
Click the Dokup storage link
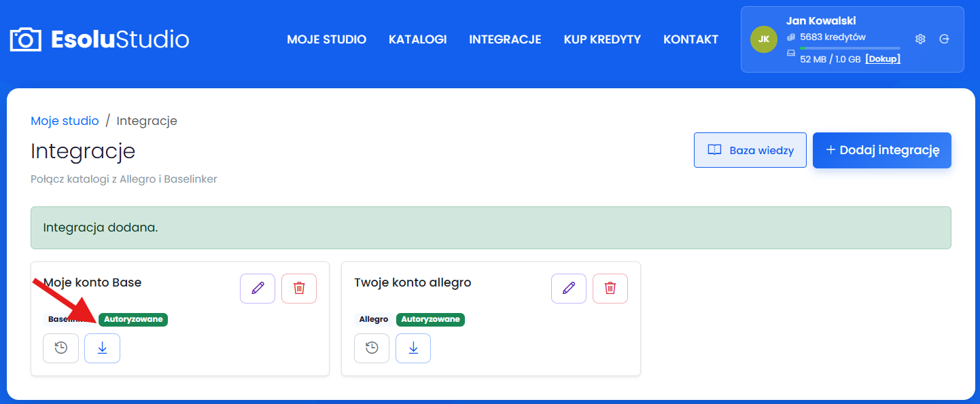(883, 59)
